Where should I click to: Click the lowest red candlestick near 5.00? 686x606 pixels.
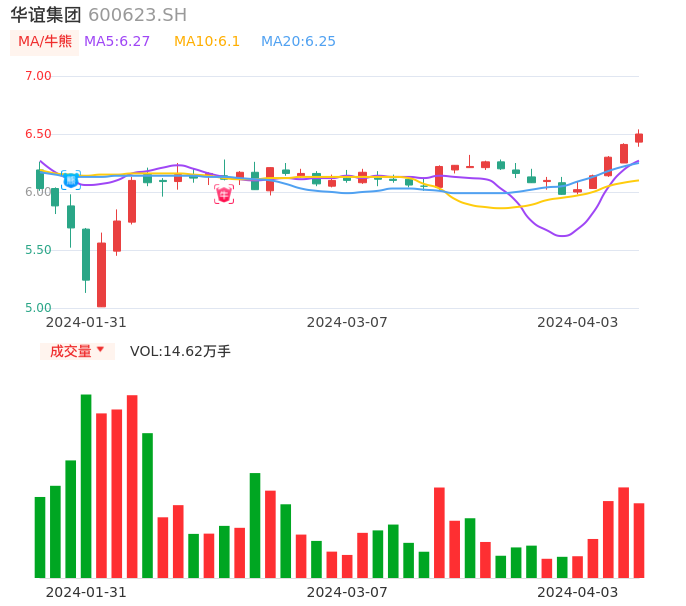pyautogui.click(x=101, y=275)
